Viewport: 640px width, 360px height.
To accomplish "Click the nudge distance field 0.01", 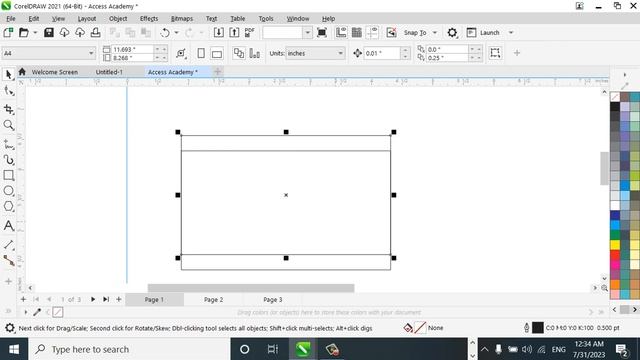I will [x=382, y=53].
